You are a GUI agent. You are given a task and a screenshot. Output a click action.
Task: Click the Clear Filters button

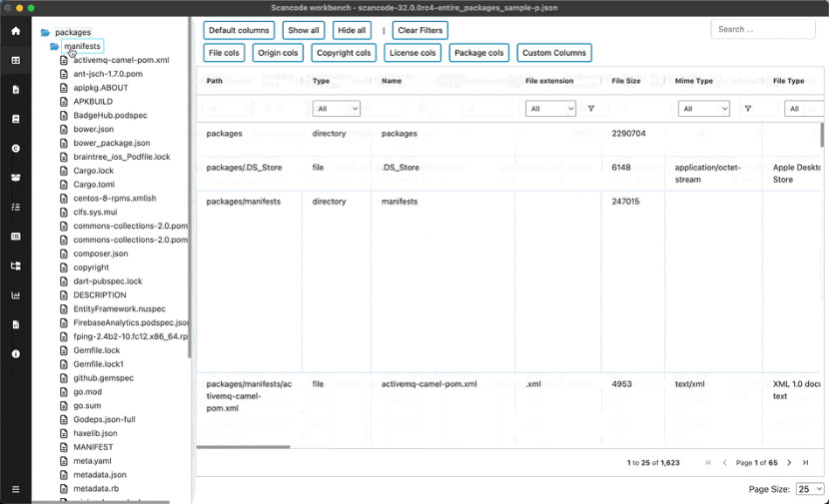click(420, 30)
